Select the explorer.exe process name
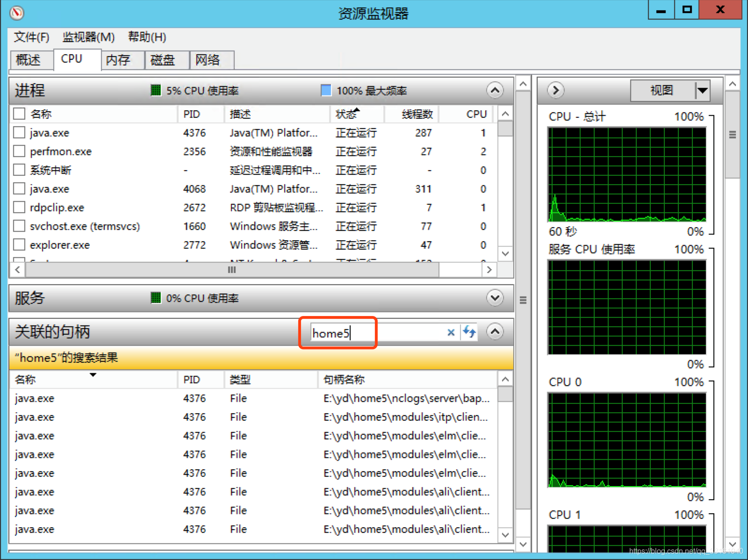 (x=60, y=245)
